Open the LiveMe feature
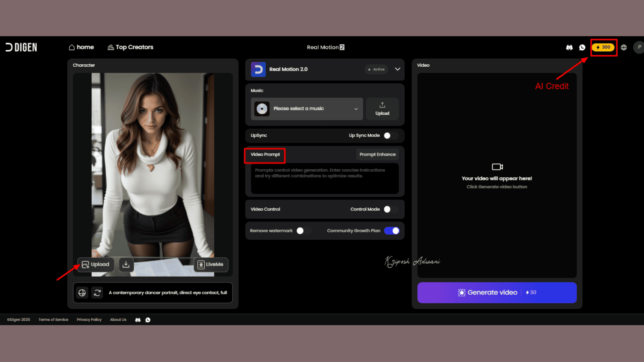Viewport: 644px width, 362px height. coord(211,264)
